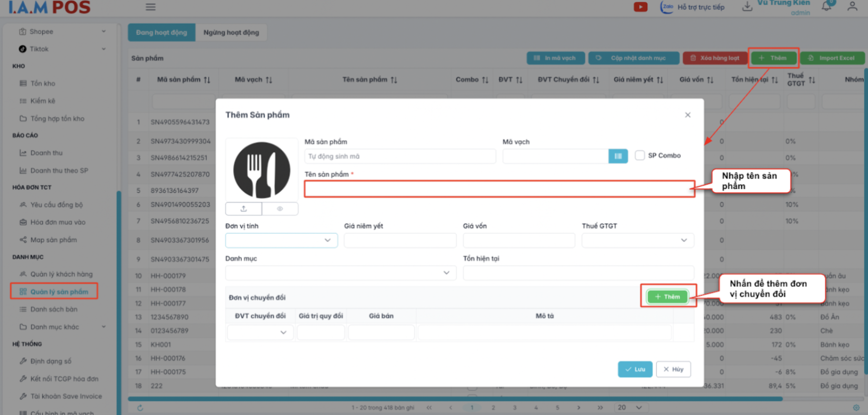The height and width of the screenshot is (415, 868).
Task: Open the YouTube icon in header
Action: [640, 7]
